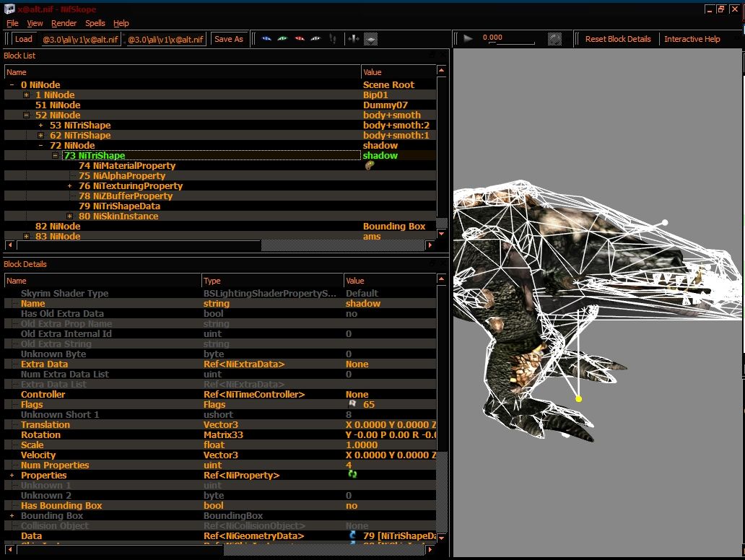Open the File menu

click(12, 23)
